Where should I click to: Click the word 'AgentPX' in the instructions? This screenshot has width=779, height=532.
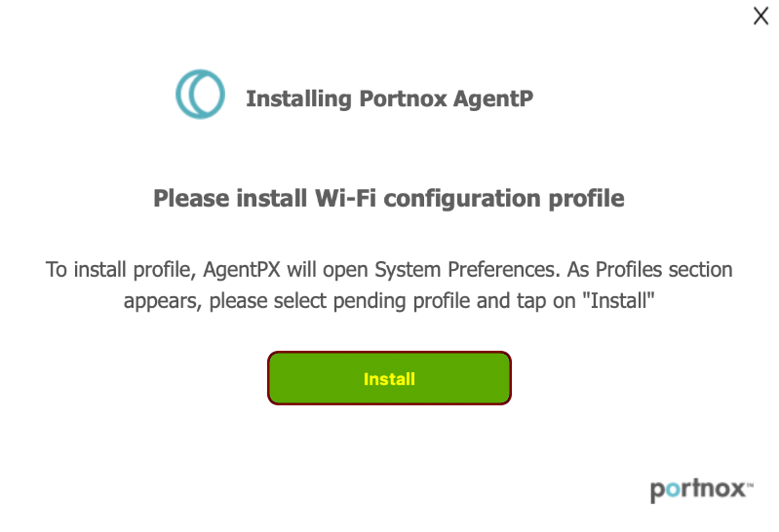click(242, 270)
